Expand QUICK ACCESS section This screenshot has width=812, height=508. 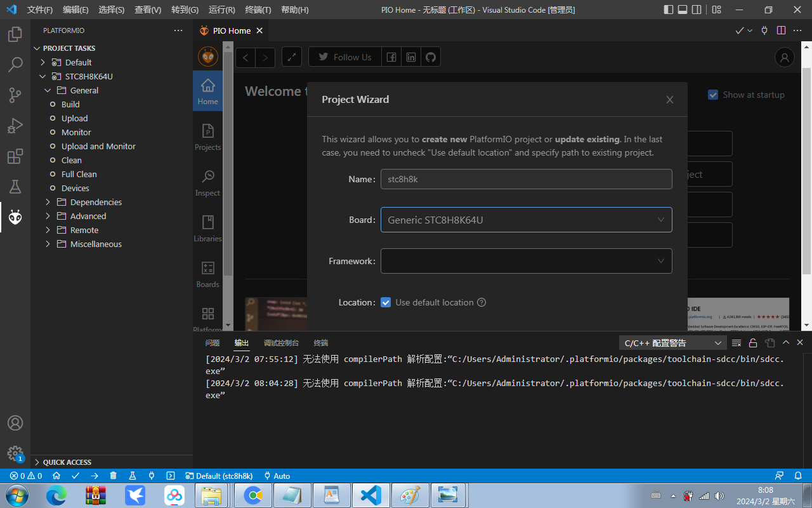112,462
